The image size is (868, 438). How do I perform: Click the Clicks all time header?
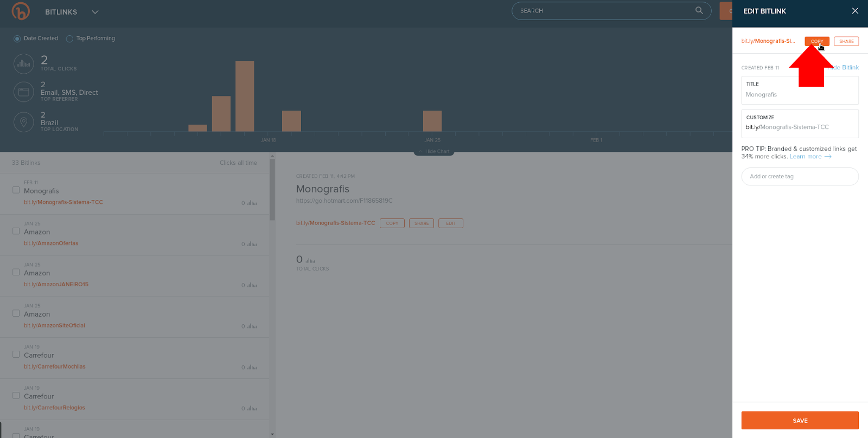[x=238, y=163]
